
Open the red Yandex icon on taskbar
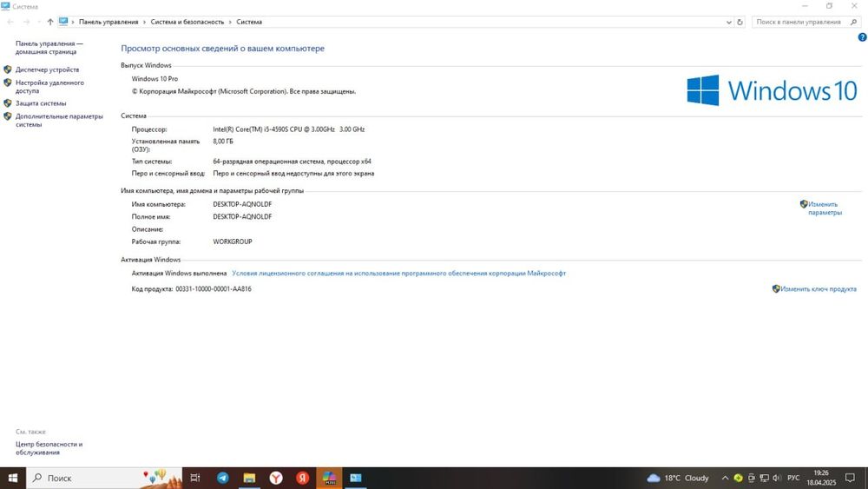click(302, 478)
